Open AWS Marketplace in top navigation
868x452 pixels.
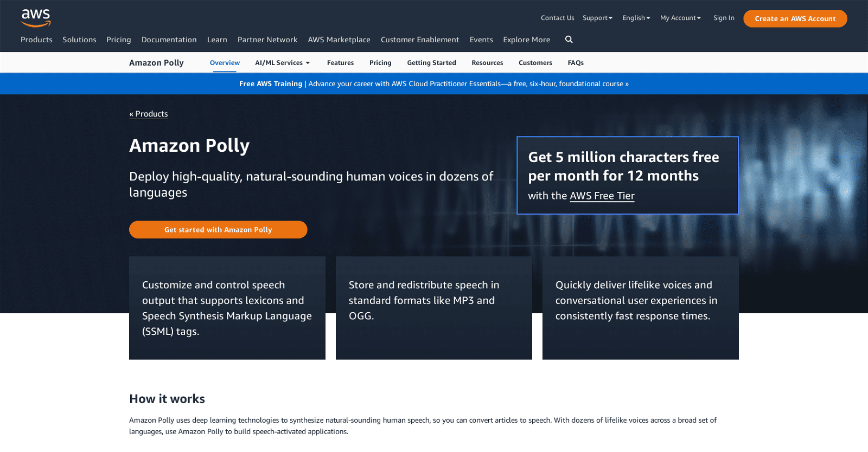point(339,40)
